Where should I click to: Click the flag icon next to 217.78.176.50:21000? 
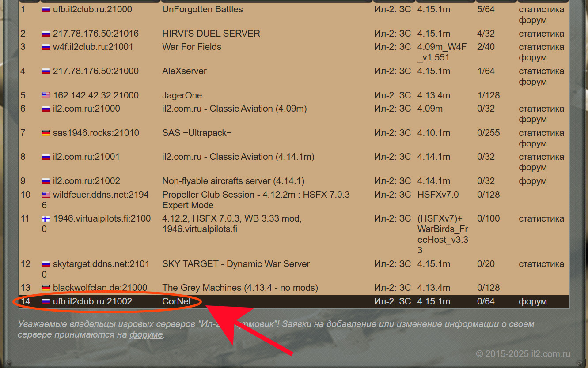(46, 71)
